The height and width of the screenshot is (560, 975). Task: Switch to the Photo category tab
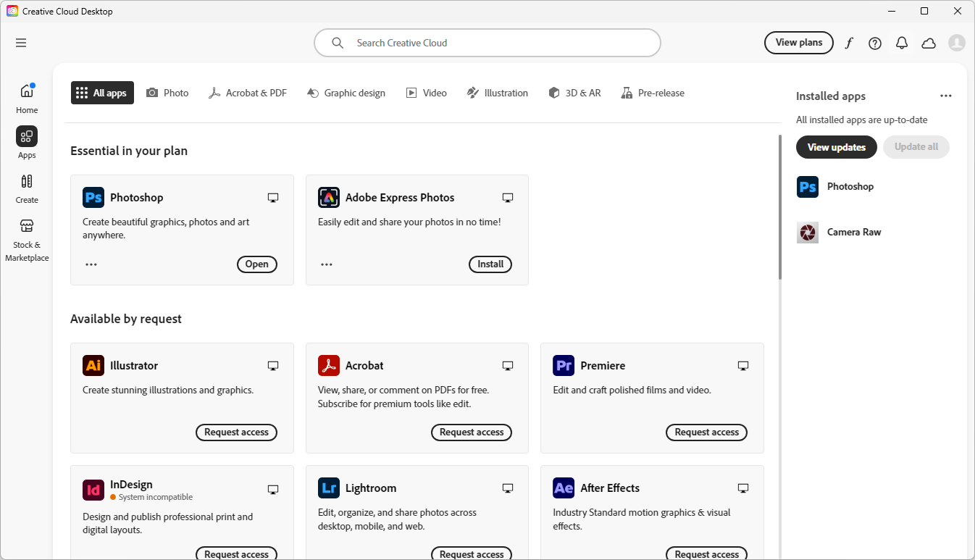pos(167,93)
